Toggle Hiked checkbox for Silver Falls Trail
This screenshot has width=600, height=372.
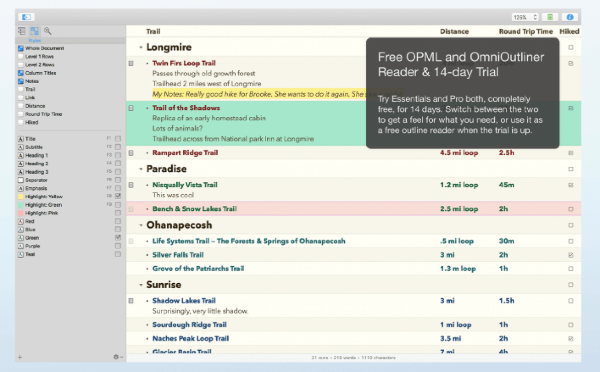(571, 255)
